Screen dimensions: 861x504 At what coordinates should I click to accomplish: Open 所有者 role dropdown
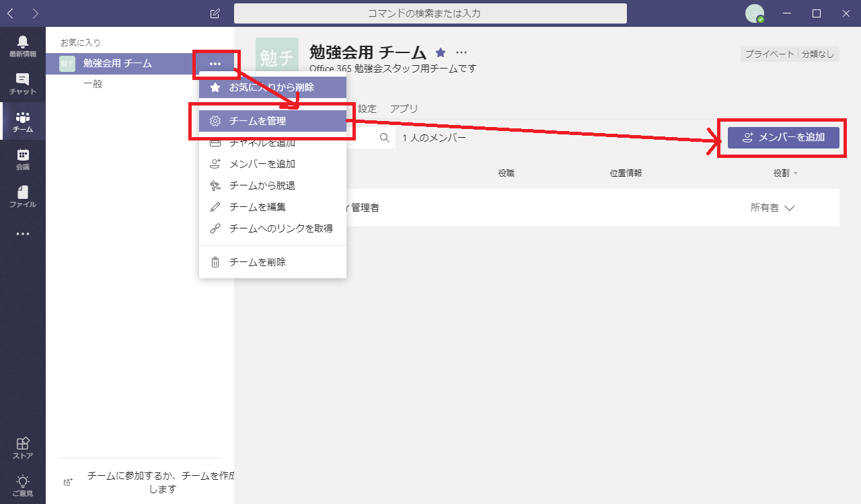773,208
